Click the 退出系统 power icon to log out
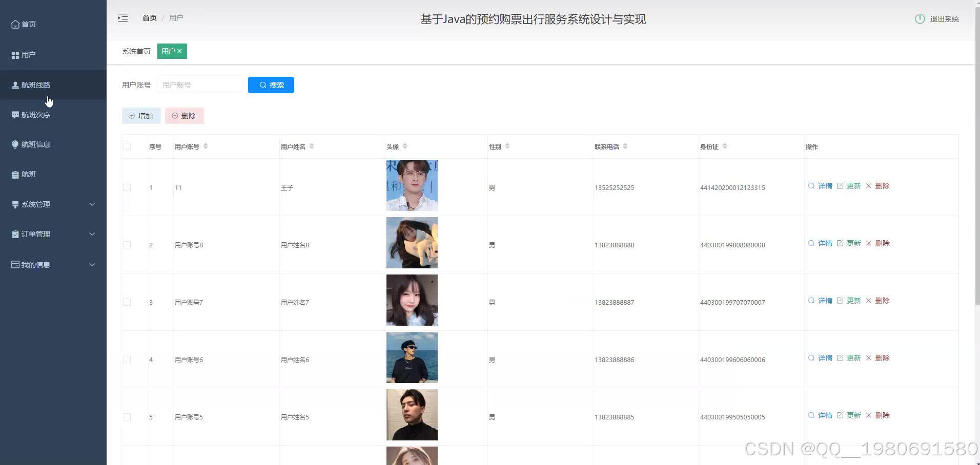 (919, 18)
